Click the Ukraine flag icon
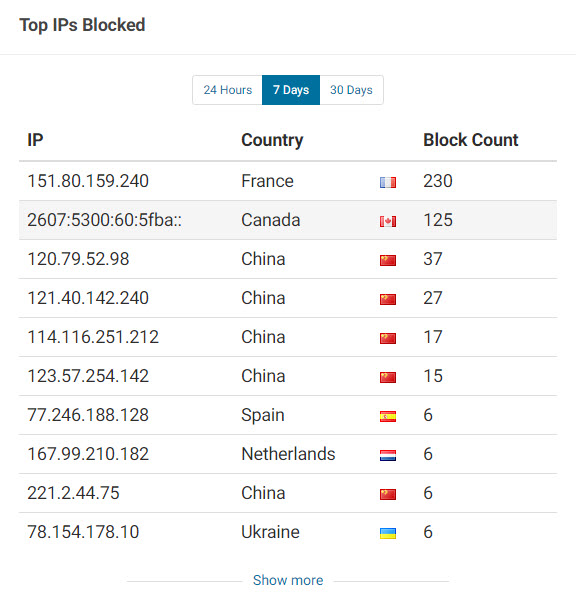This screenshot has height=608, width=576. pyautogui.click(x=388, y=533)
